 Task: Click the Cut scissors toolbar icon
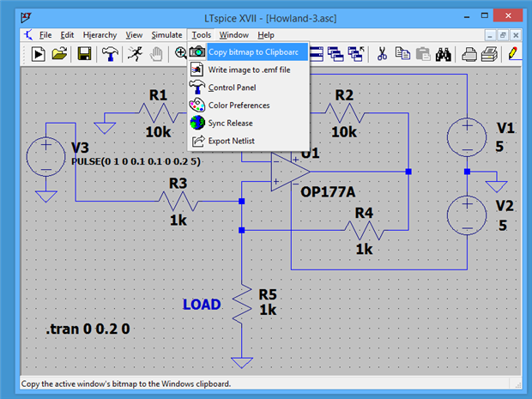(383, 54)
